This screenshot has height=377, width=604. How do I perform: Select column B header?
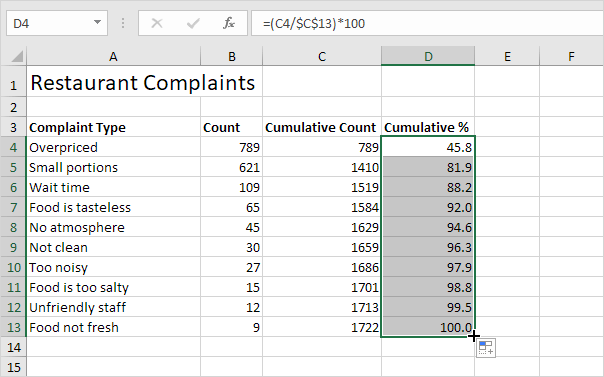tap(232, 57)
